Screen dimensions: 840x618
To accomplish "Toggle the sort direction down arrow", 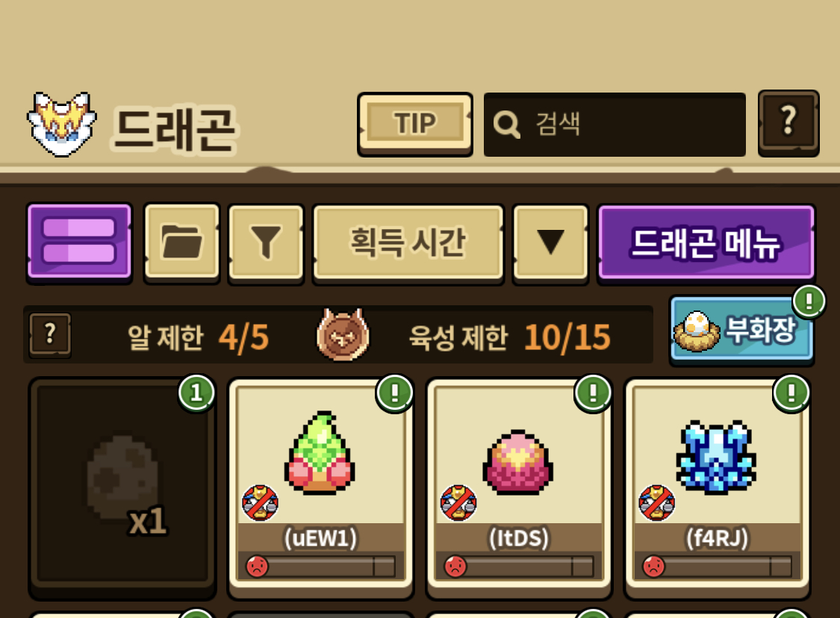I will pyautogui.click(x=550, y=243).
